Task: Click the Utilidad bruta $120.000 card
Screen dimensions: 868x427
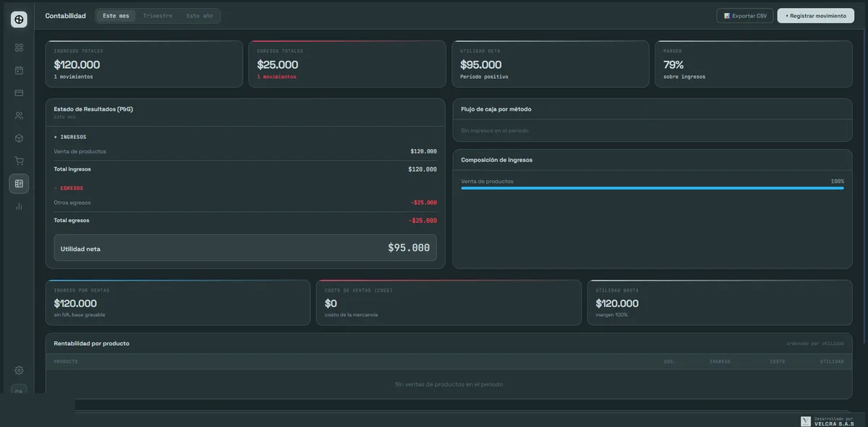Action: (720, 303)
